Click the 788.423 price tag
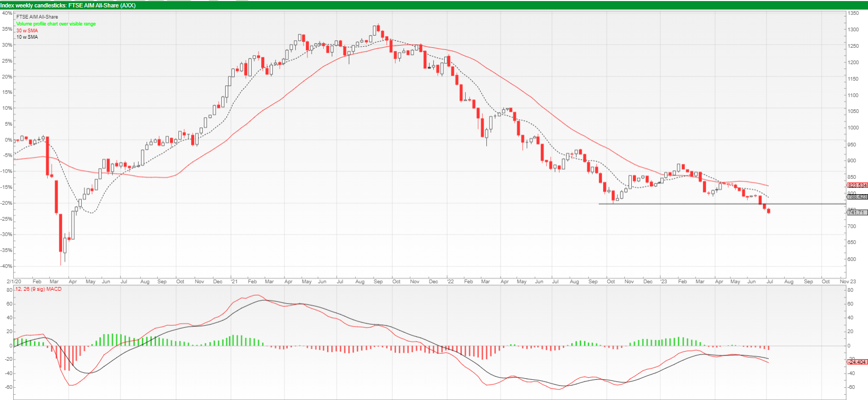Screen dimensions: 868x400 (x=857, y=196)
